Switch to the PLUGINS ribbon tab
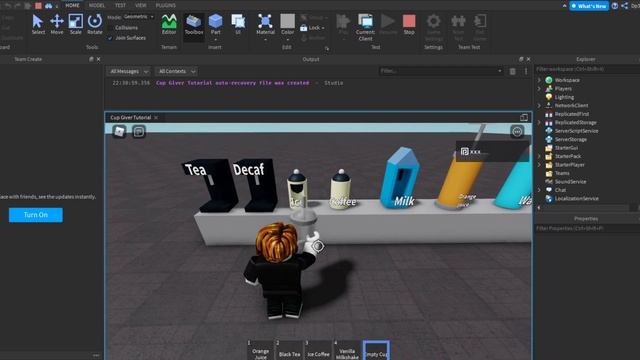The width and height of the screenshot is (640, 360). pyautogui.click(x=165, y=6)
